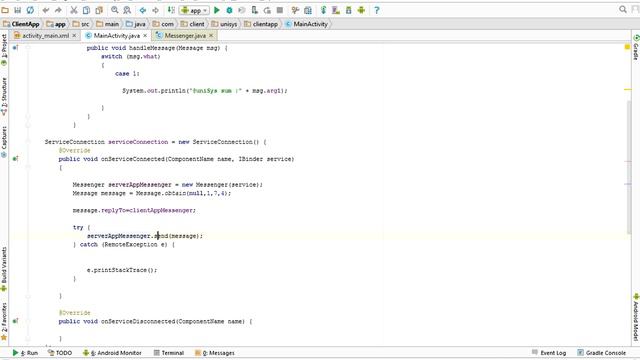
Task: Toggle the Build Variants tool window
Action: click(x=4, y=269)
